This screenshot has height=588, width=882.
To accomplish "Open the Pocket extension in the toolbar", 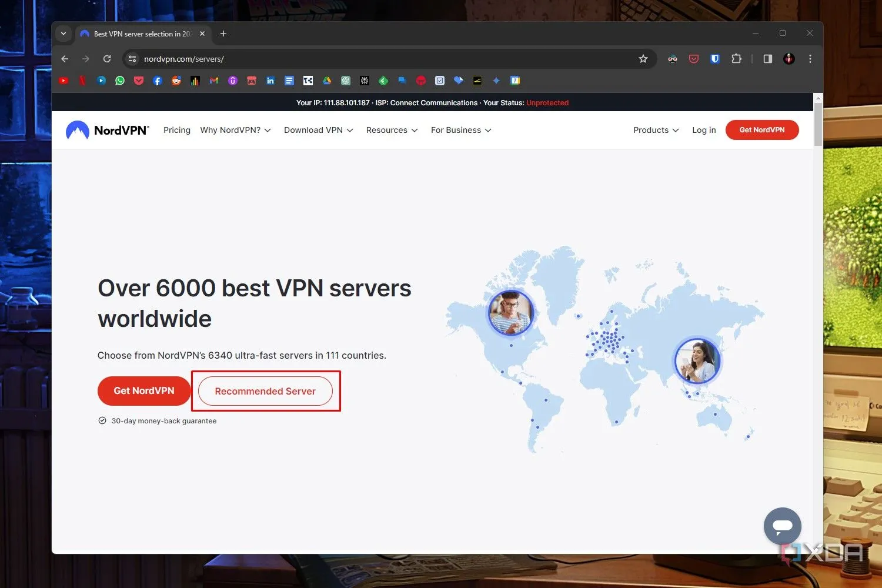I will point(693,59).
